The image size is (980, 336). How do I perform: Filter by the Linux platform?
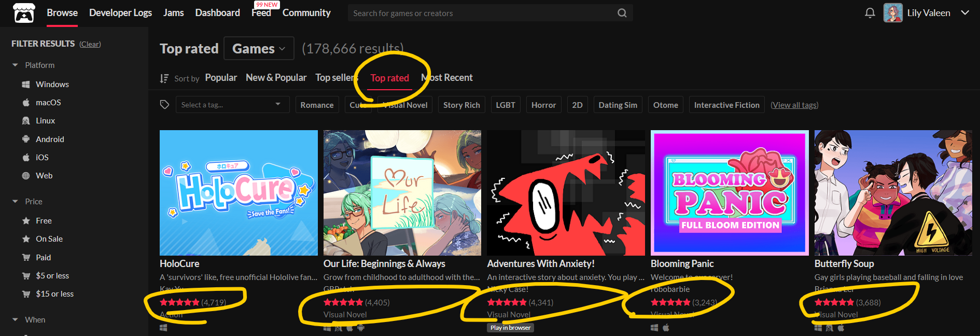click(x=45, y=120)
